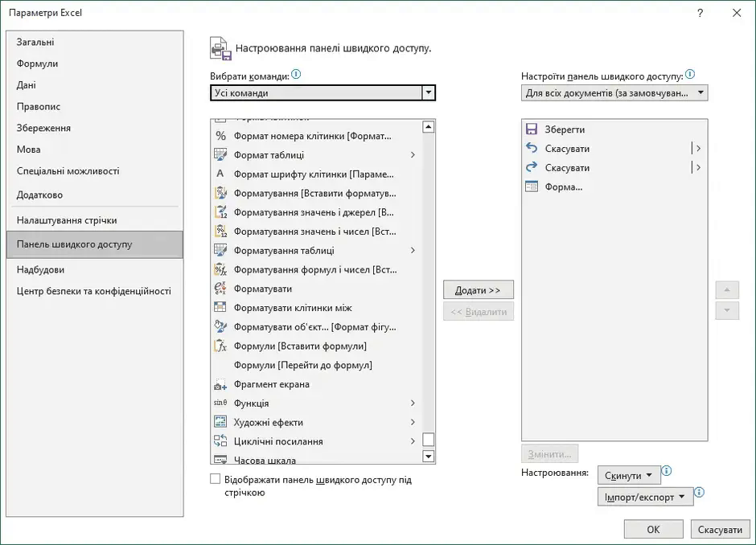Click the move down arrow button
Screen dimensions: 756x545
point(727,311)
